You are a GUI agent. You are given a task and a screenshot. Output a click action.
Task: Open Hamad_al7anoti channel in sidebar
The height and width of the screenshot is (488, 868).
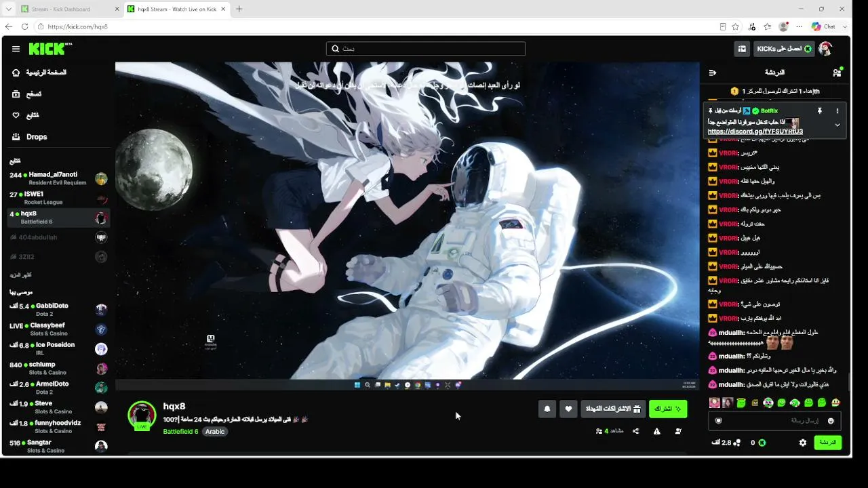tap(58, 178)
